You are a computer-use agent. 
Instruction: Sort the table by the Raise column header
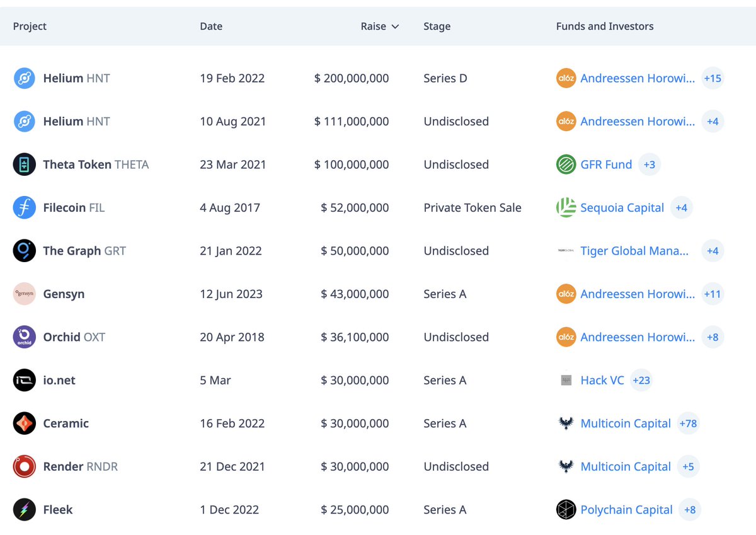click(x=380, y=26)
